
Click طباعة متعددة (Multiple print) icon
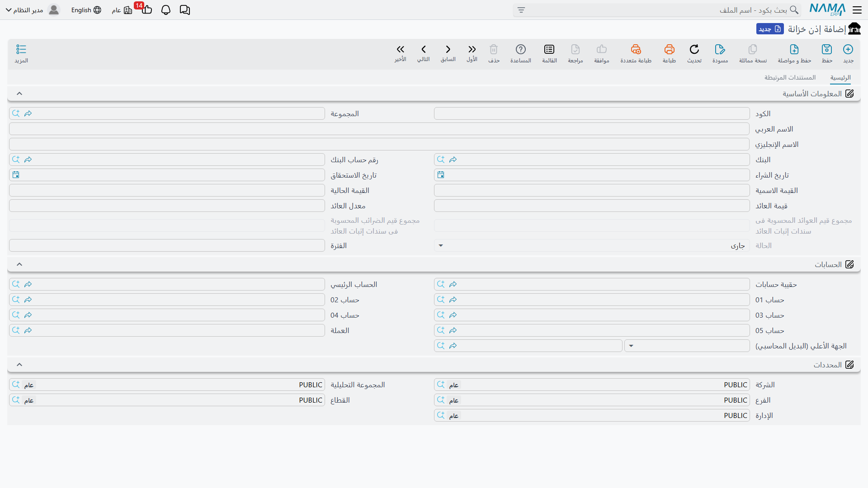coord(636,49)
